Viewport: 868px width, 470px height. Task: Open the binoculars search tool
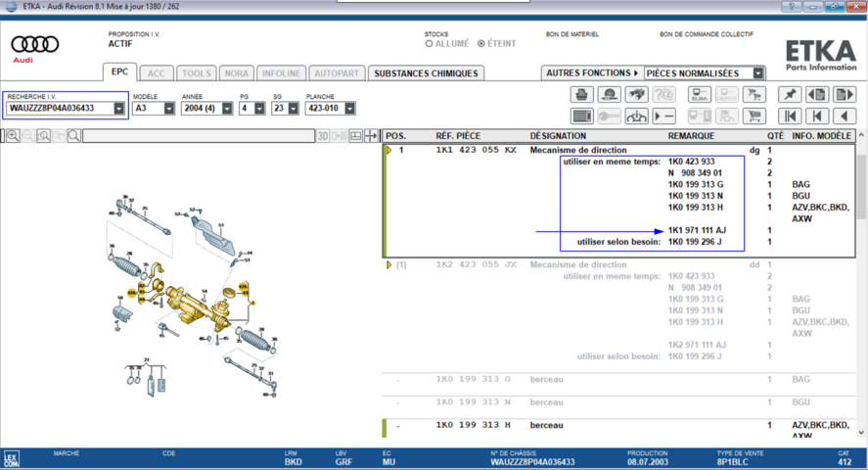pyautogui.click(x=637, y=95)
